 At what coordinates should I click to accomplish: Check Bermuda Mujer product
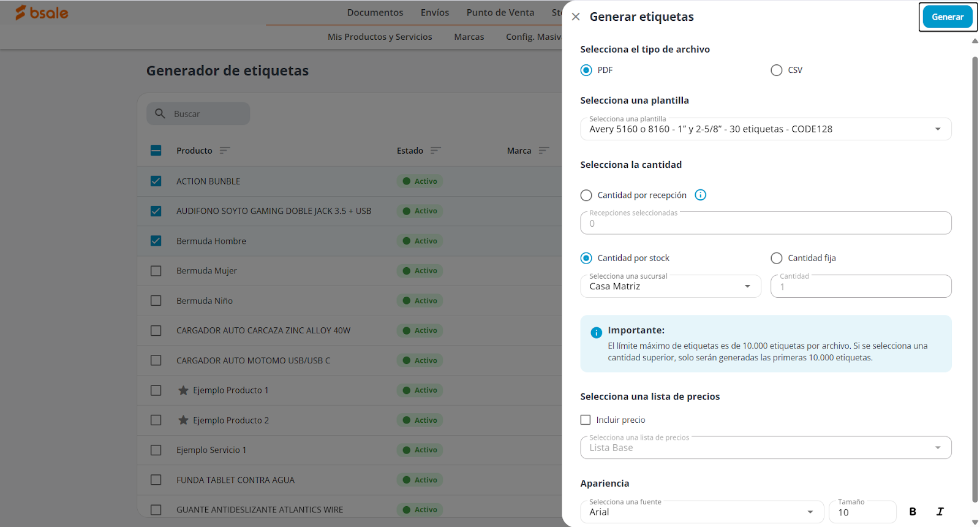[156, 271]
